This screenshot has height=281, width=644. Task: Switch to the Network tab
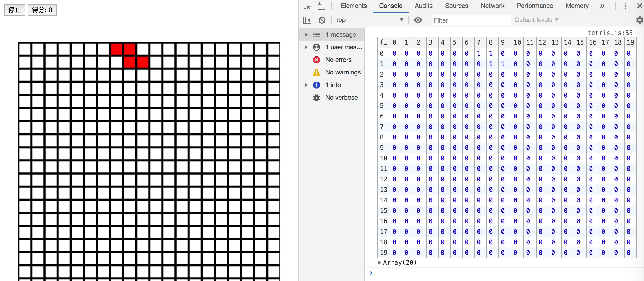coord(493,6)
